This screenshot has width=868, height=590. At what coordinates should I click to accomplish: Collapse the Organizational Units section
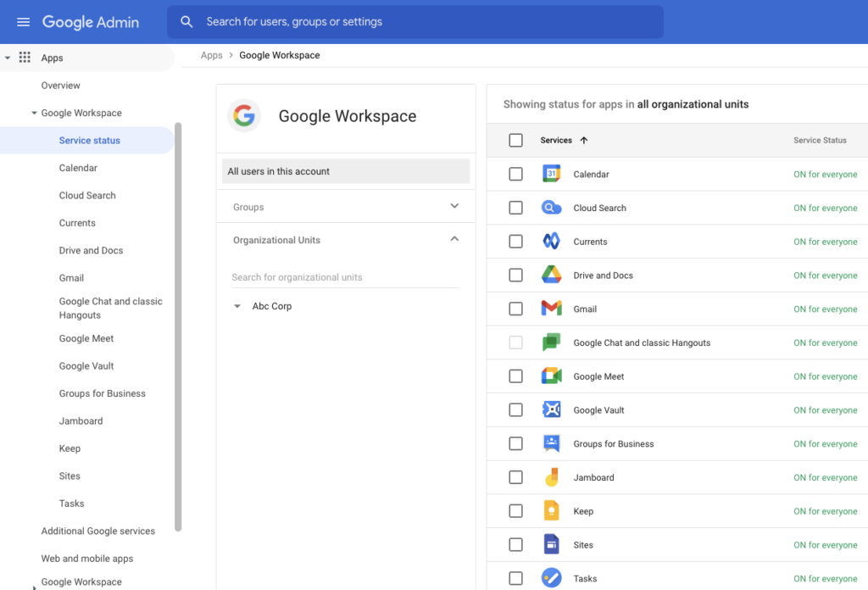coord(454,239)
